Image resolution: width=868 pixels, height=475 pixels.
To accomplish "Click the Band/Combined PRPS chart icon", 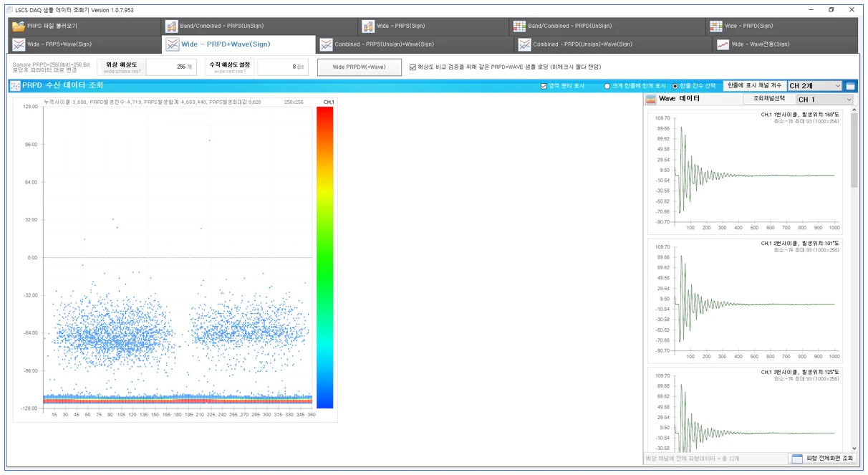I will 172,27.
